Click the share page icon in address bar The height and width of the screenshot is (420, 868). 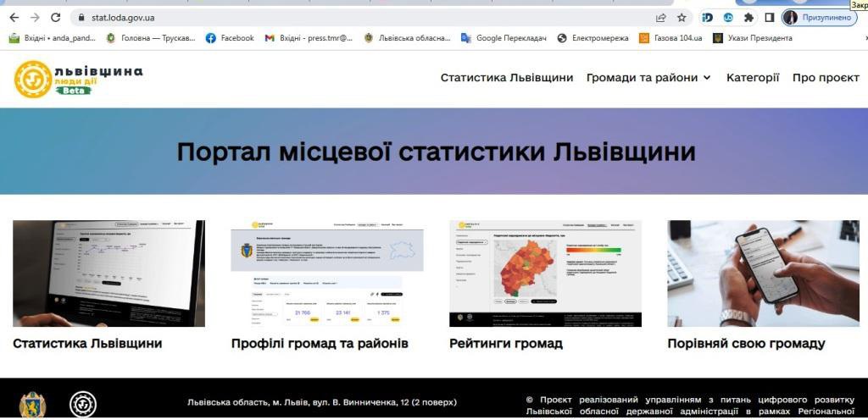[x=660, y=17]
